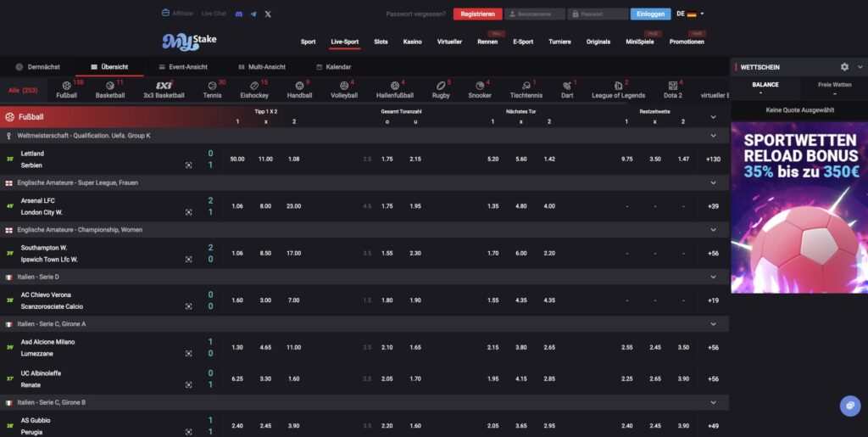
Task: Open pitch view for Lettland vs Serbien
Action: [189, 165]
